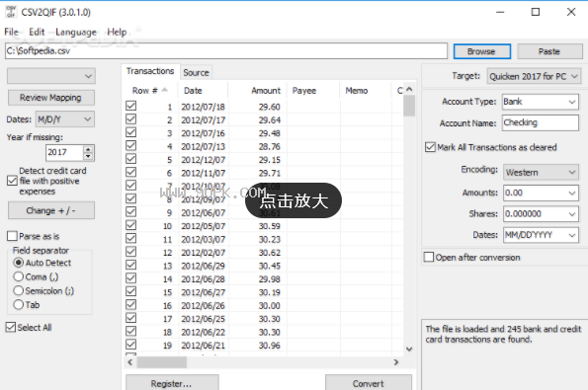This screenshot has height=390, width=588.
Task: Click the CSV2QIF app icon in title bar
Action: point(11,11)
